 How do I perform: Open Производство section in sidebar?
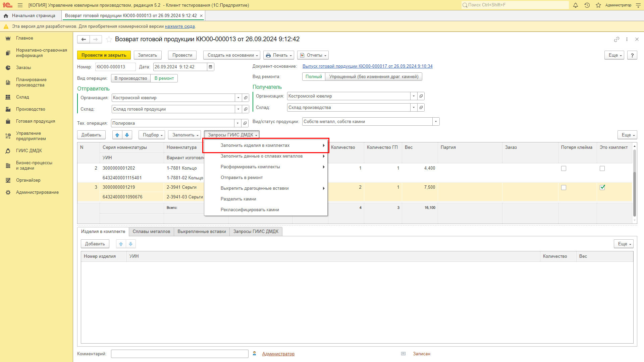point(31,109)
